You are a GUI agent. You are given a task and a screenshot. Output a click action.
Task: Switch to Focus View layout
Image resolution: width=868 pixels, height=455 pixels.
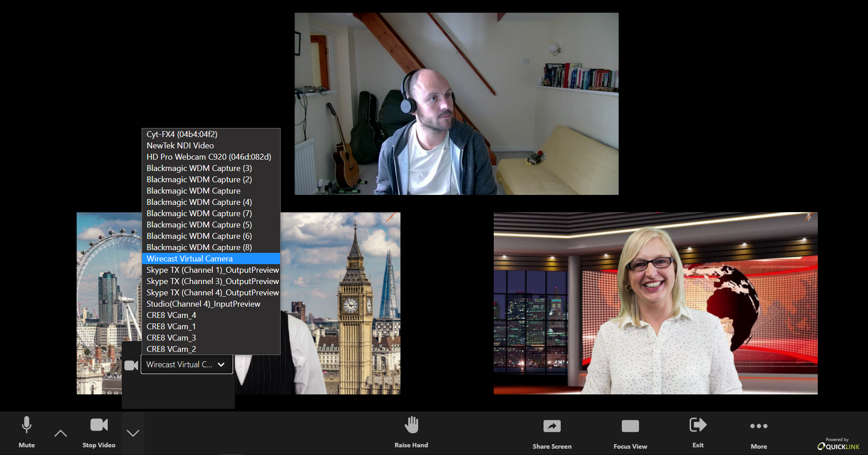(x=630, y=433)
